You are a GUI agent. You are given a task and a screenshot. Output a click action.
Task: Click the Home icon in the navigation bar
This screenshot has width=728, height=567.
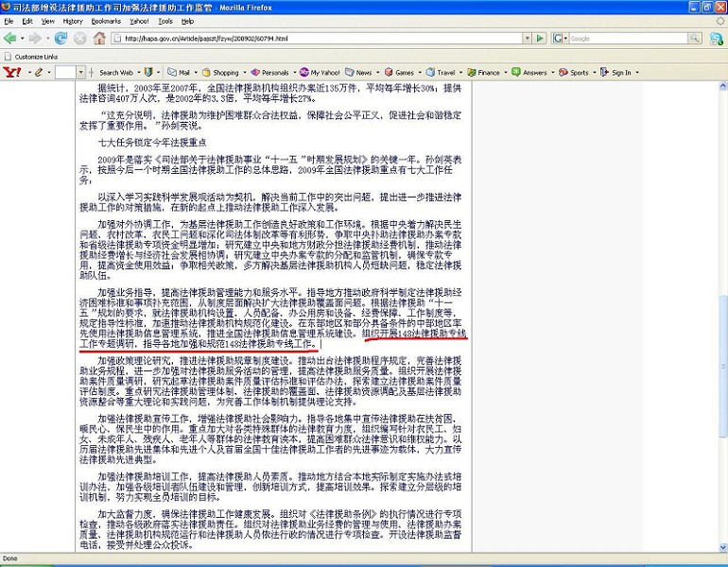click(99, 38)
